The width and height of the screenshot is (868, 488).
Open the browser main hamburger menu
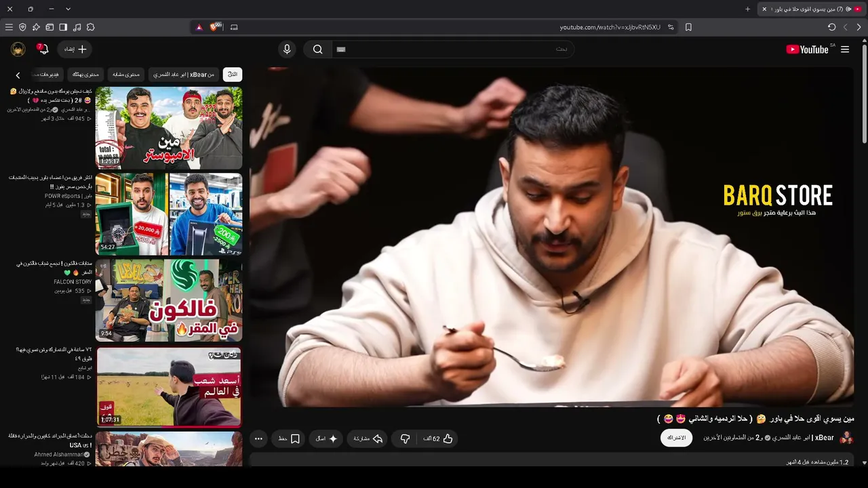coord(9,27)
